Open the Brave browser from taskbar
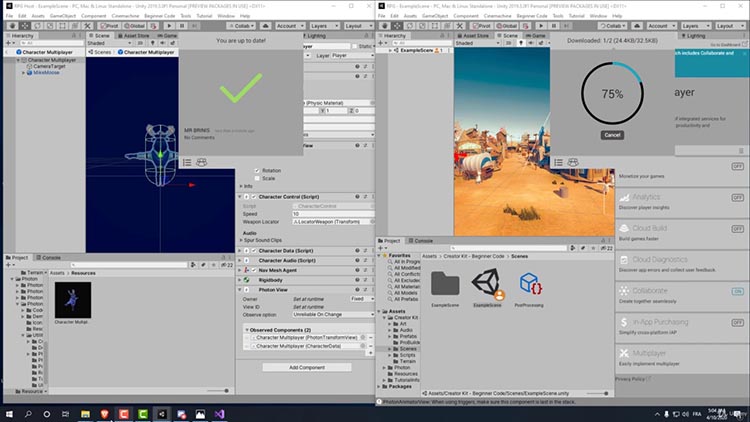Image resolution: width=750 pixels, height=422 pixels. [104, 414]
